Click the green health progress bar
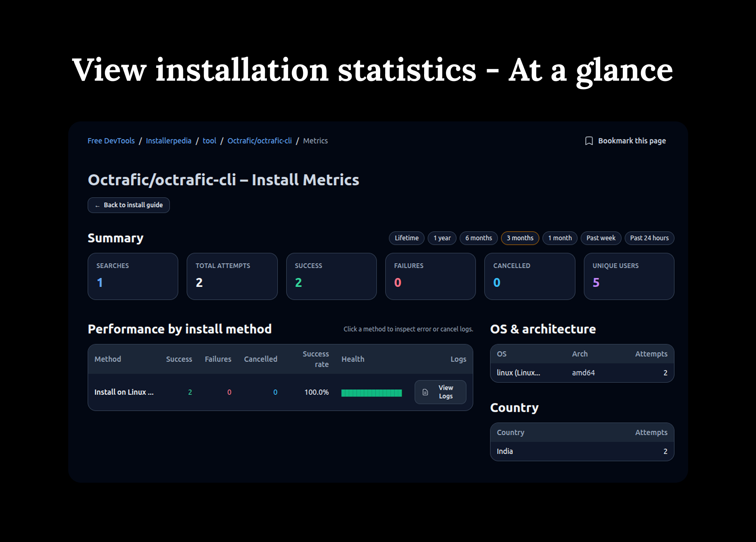The image size is (756, 542). pyautogui.click(x=372, y=393)
